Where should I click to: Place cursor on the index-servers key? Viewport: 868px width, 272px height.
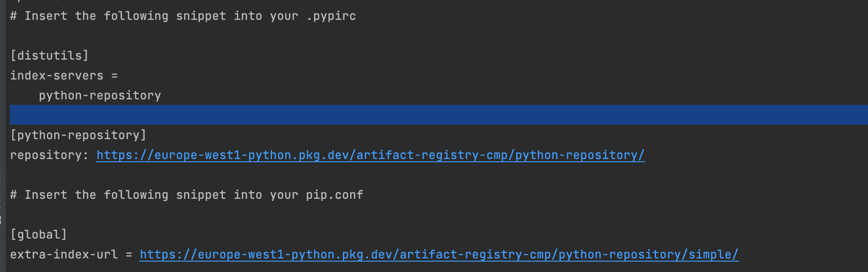pyautogui.click(x=56, y=75)
